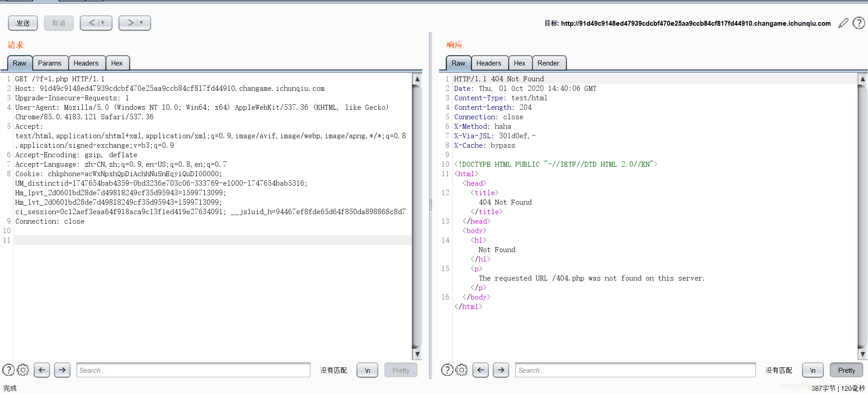Click the Upgrade-Insecure-Requests header line

pos(72,98)
